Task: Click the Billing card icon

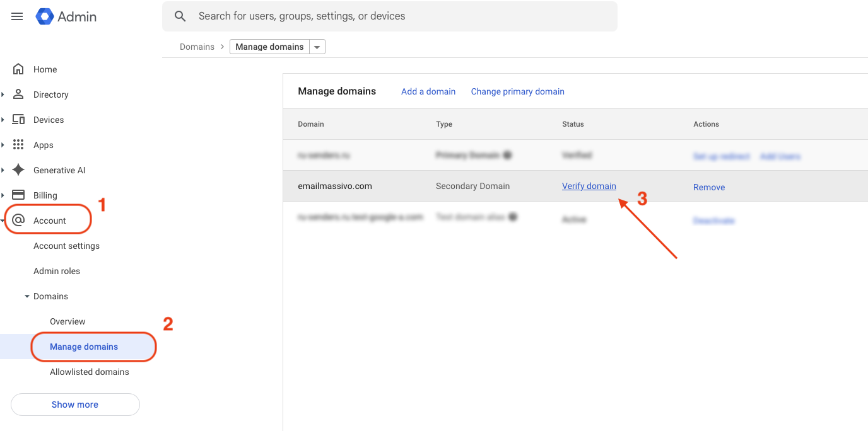Action: (x=18, y=195)
